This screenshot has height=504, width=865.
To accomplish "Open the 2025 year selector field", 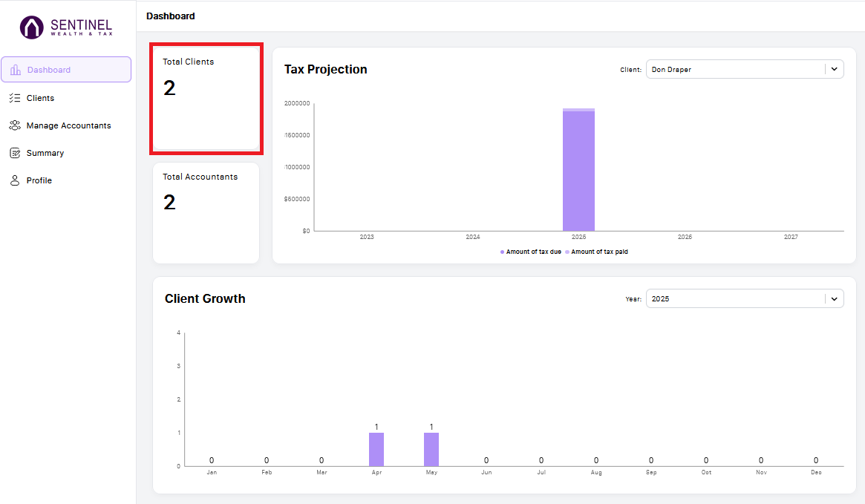I will pos(745,299).
